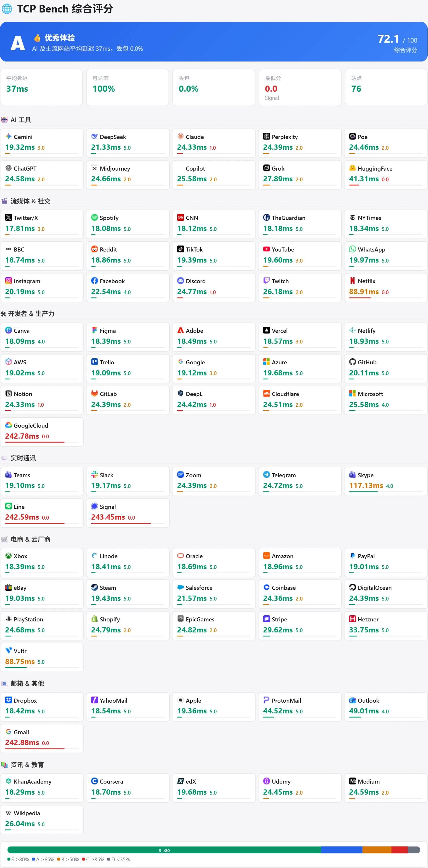Click the Shopify bag icon
Image resolution: width=428 pixels, height=868 pixels.
(94, 619)
